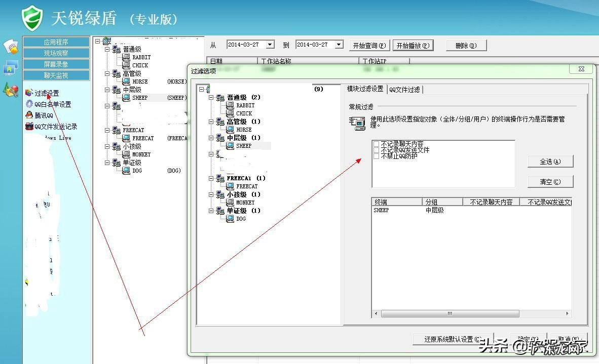Viewport: 599px width, 364px height.
Task: Click the QQ白名单设置 whitelist icon
Action: click(x=29, y=103)
